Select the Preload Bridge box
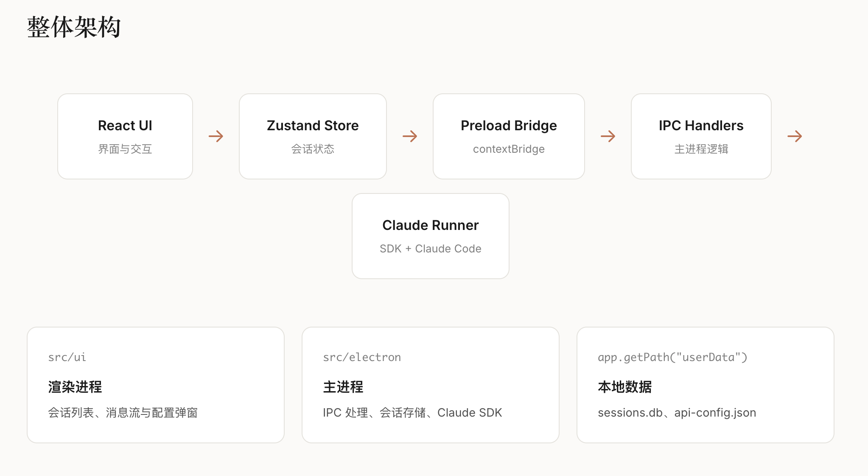 pos(509,136)
